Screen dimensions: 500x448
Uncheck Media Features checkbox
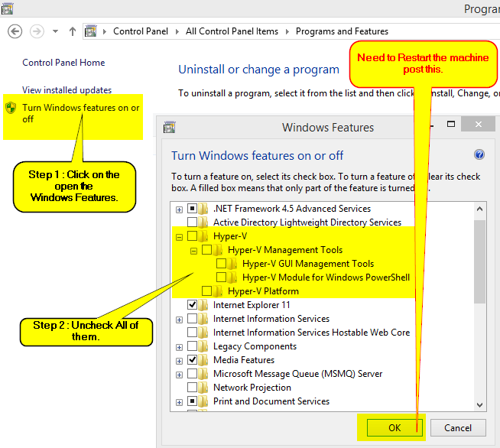tap(192, 359)
